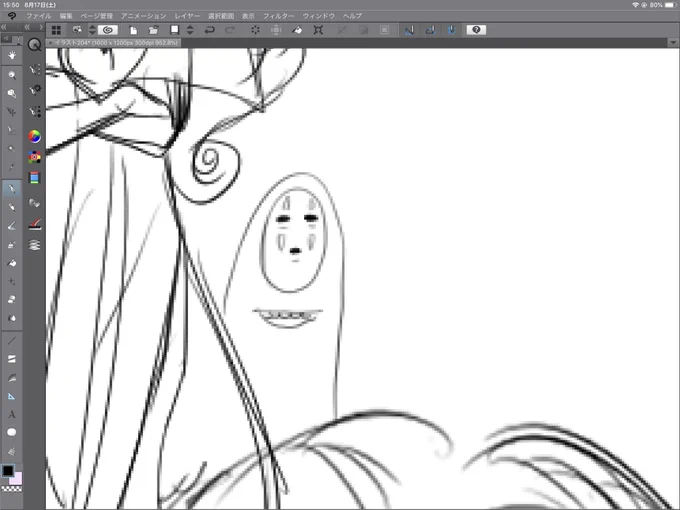Open the 選択範囲 (Selection) menu
The width and height of the screenshot is (680, 510).
click(x=221, y=16)
